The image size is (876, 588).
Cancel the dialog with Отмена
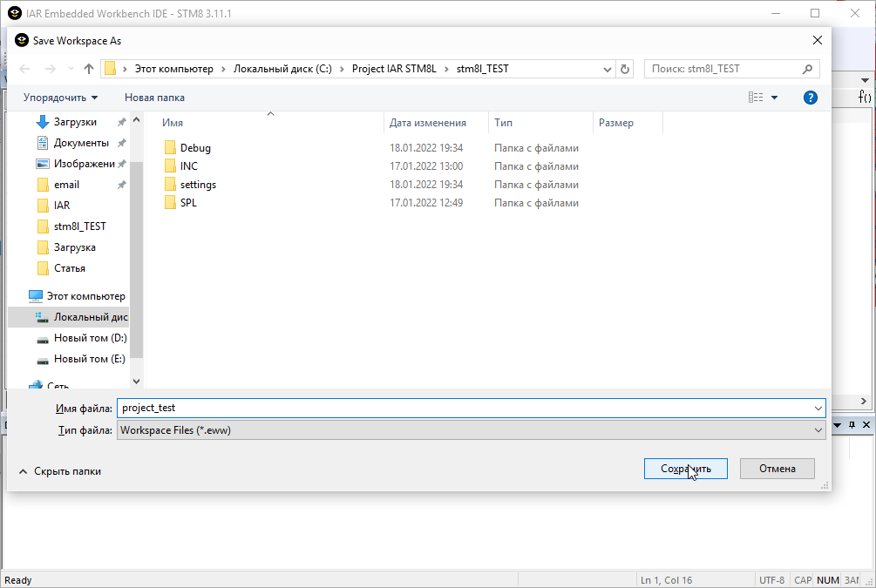coord(778,469)
